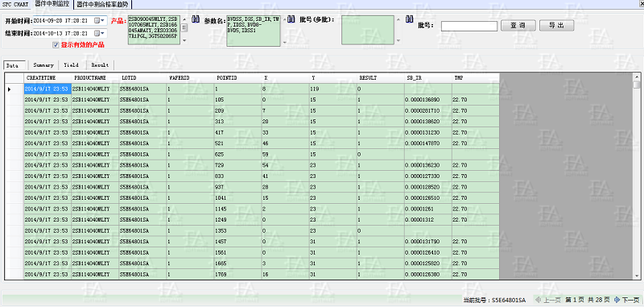The width and height of the screenshot is (644, 307).
Task: Open the SPC CHART top tab
Action: pos(15,4)
